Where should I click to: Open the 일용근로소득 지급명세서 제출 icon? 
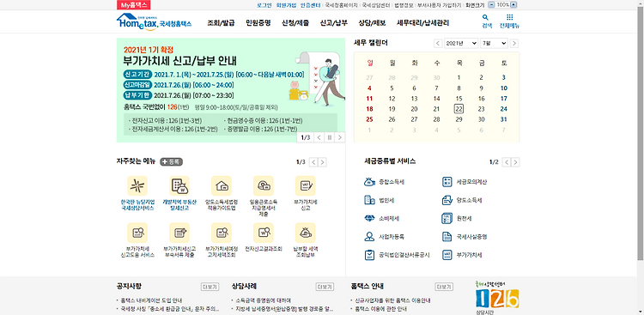[264, 186]
